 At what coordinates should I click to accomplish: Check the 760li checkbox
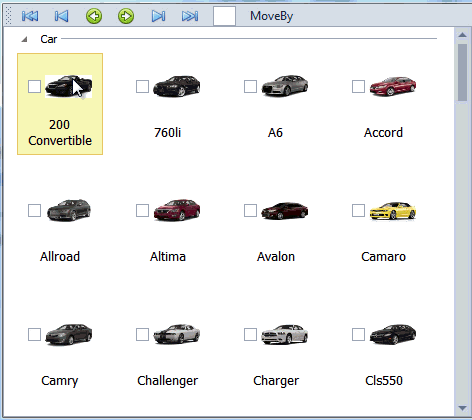pyautogui.click(x=142, y=86)
